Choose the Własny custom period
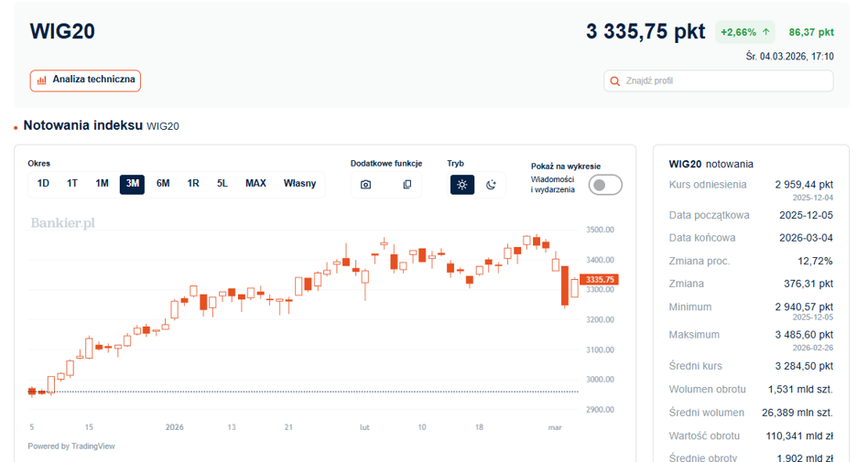The width and height of the screenshot is (868, 462). click(299, 184)
